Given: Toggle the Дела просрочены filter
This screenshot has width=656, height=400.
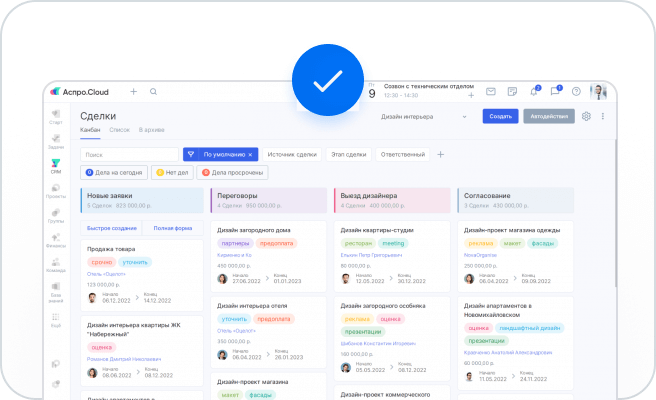Looking at the screenshot, I should pyautogui.click(x=232, y=172).
